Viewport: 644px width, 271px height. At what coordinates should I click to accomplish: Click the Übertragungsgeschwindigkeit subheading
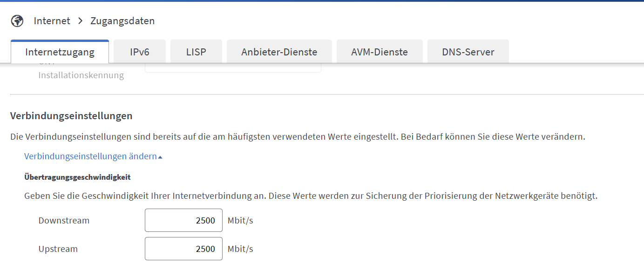click(77, 177)
